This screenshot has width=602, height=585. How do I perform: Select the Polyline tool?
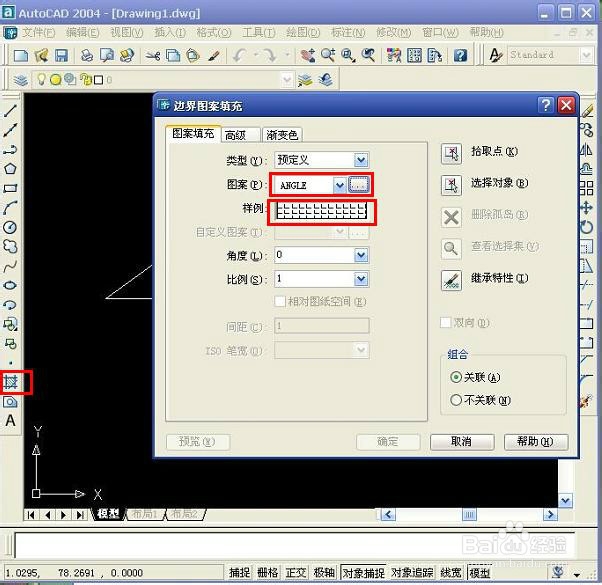(10, 150)
